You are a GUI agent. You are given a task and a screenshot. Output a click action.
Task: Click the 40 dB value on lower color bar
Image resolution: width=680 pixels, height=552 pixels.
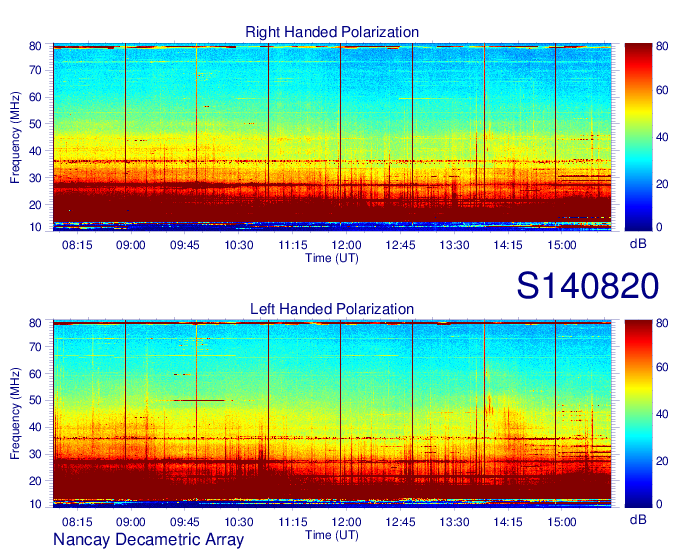pyautogui.click(x=662, y=414)
